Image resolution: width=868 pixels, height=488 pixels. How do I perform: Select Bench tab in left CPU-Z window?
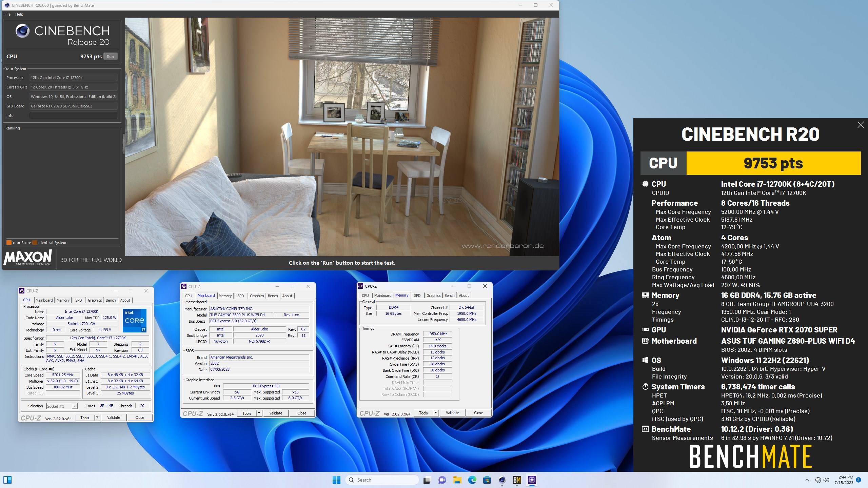pos(111,300)
